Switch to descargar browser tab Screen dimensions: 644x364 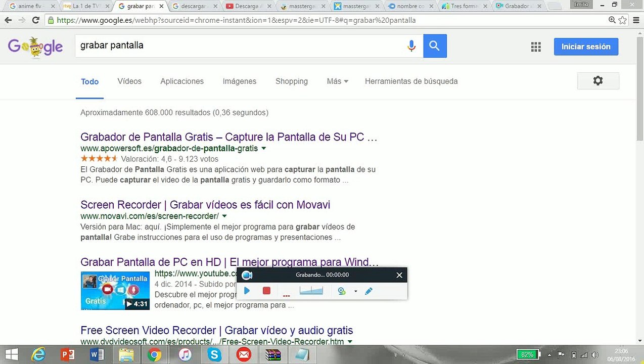[195, 6]
